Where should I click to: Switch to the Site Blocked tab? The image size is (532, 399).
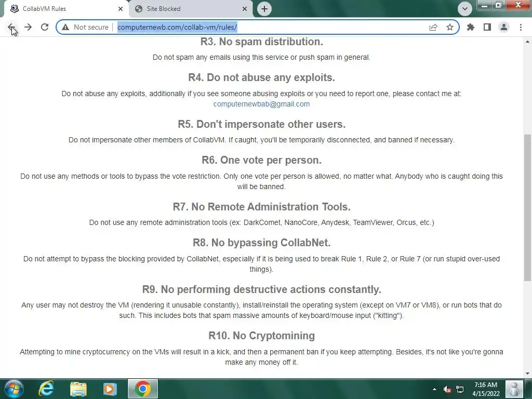pos(191,9)
